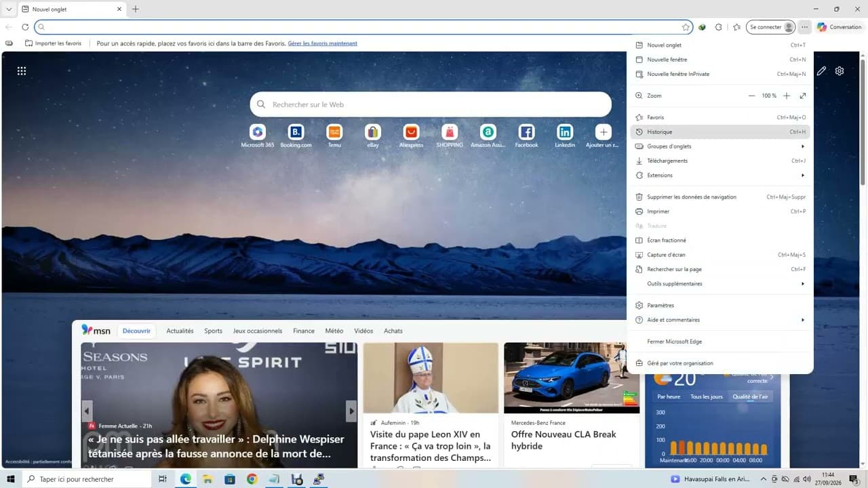The image size is (868, 488).
Task: Open Booking.com shortcut tile
Action: [296, 136]
